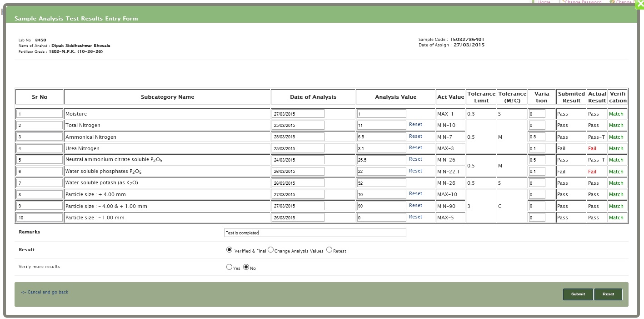Viewport: 644px width, 319px height.
Task: Click the Urea Nitrogen serial number field
Action: (x=40, y=148)
